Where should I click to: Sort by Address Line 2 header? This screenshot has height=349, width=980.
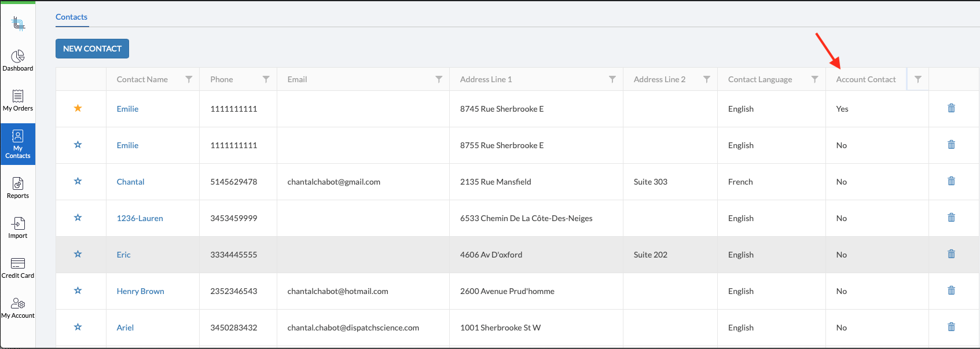[659, 79]
